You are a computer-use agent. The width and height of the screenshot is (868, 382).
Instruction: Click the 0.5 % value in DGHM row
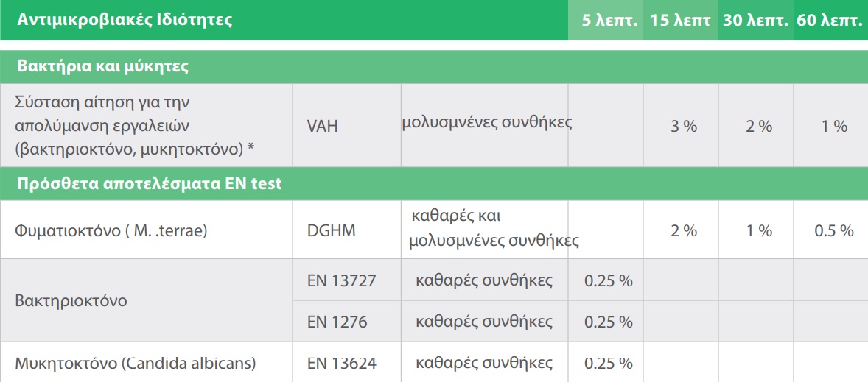[x=833, y=230]
